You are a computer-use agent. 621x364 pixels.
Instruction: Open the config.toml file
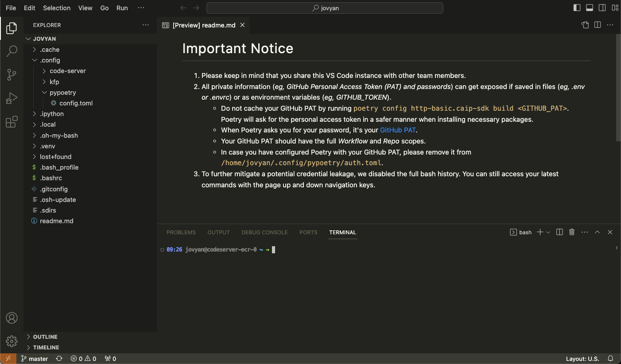pyautogui.click(x=90, y=103)
